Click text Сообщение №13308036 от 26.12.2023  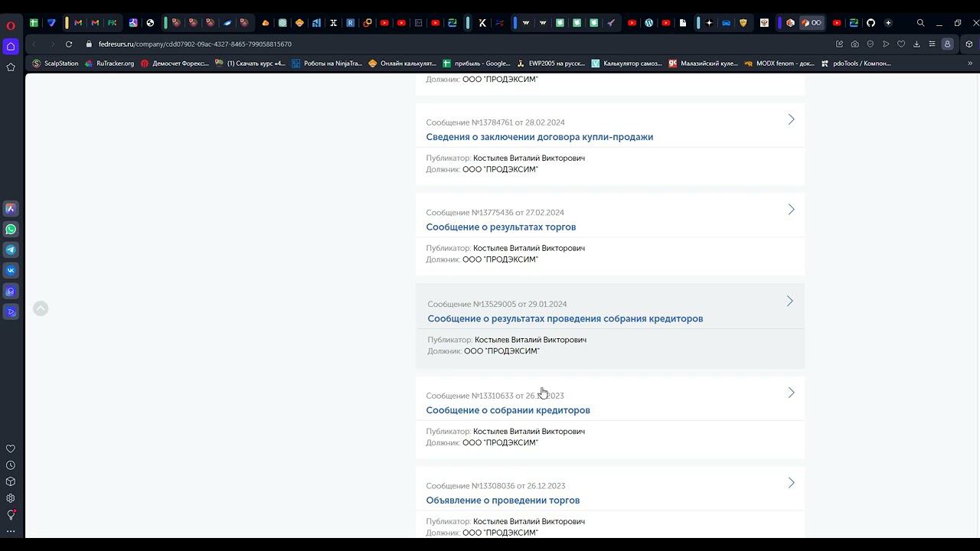(495, 486)
